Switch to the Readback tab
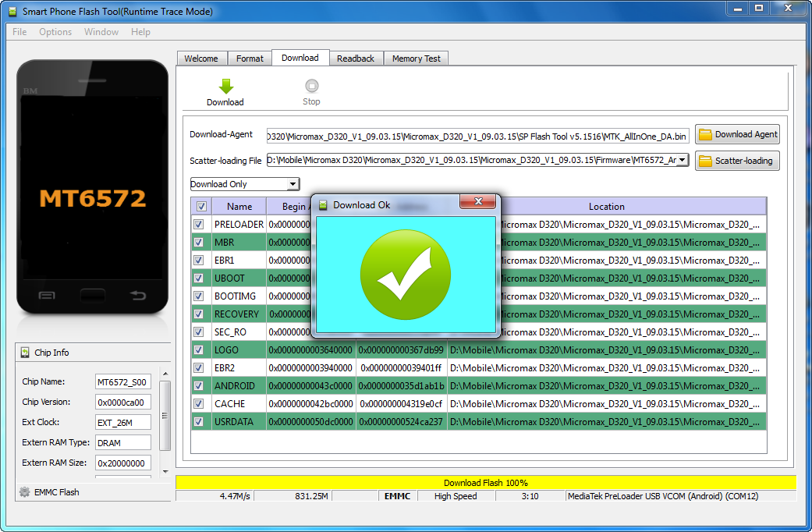Image resolution: width=812 pixels, height=532 pixels. pos(356,59)
